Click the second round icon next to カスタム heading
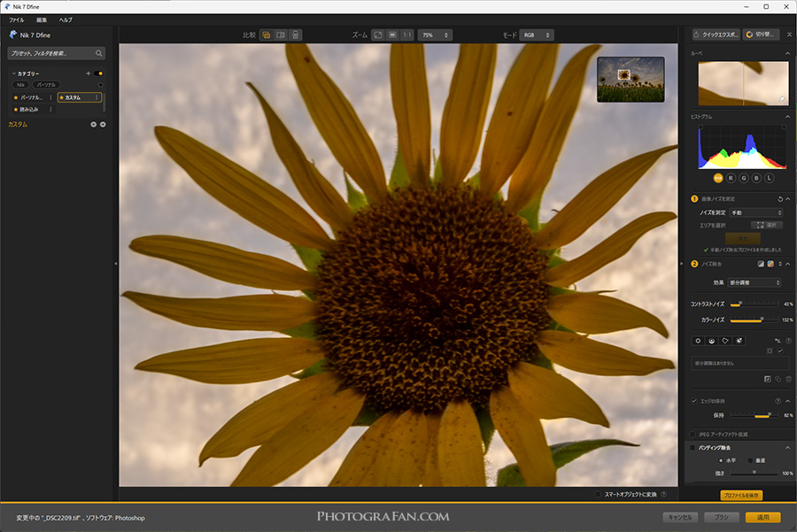797x532 pixels. (103, 125)
